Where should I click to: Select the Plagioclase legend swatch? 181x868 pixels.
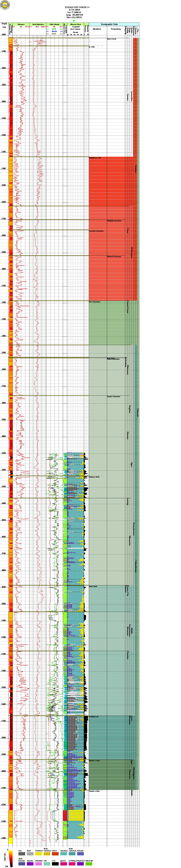pyautogui.click(x=80, y=864)
